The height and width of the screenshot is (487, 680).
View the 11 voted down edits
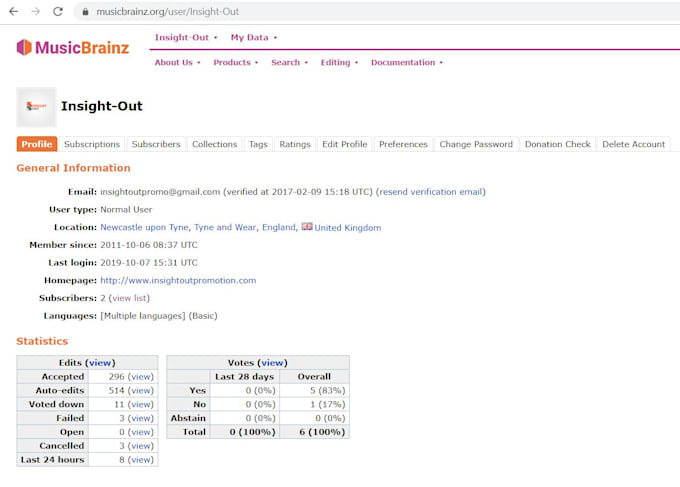[141, 404]
